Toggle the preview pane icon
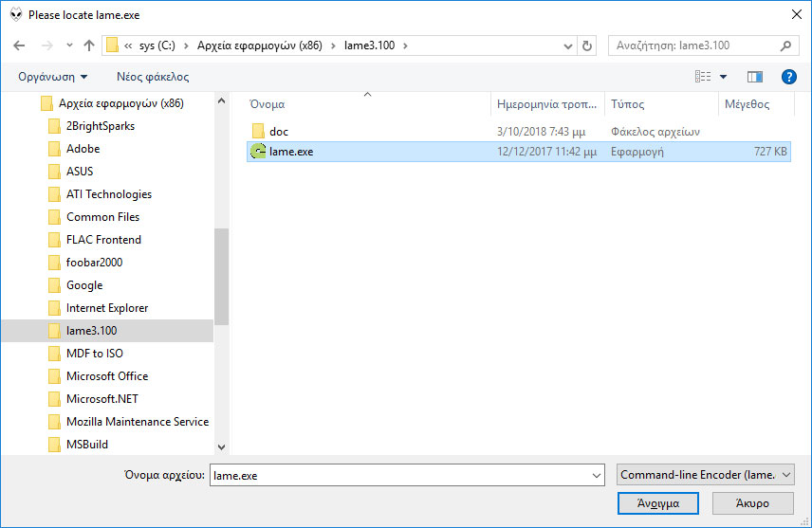 pyautogui.click(x=755, y=77)
